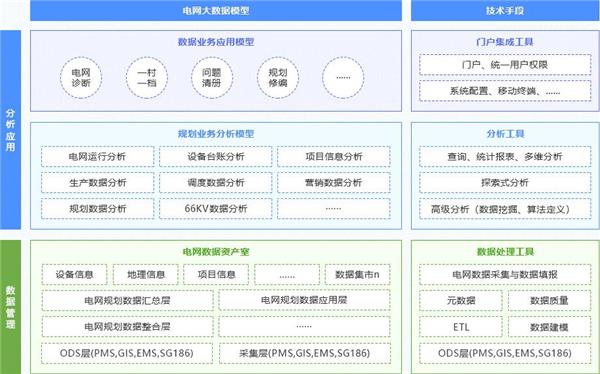The image size is (600, 374).
Task: Open the 调度数据分析 box
Action: (216, 183)
